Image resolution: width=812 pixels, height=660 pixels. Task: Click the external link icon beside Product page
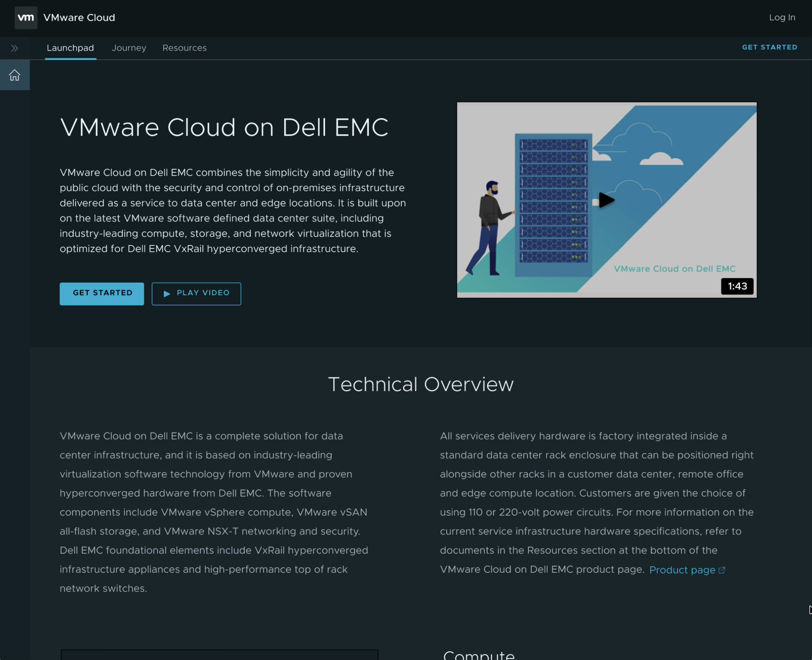click(722, 570)
